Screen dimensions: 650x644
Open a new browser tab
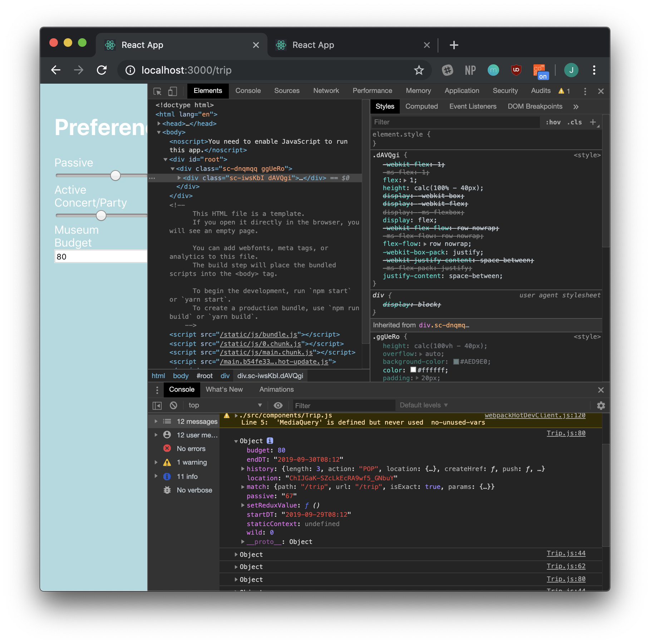pyautogui.click(x=454, y=45)
